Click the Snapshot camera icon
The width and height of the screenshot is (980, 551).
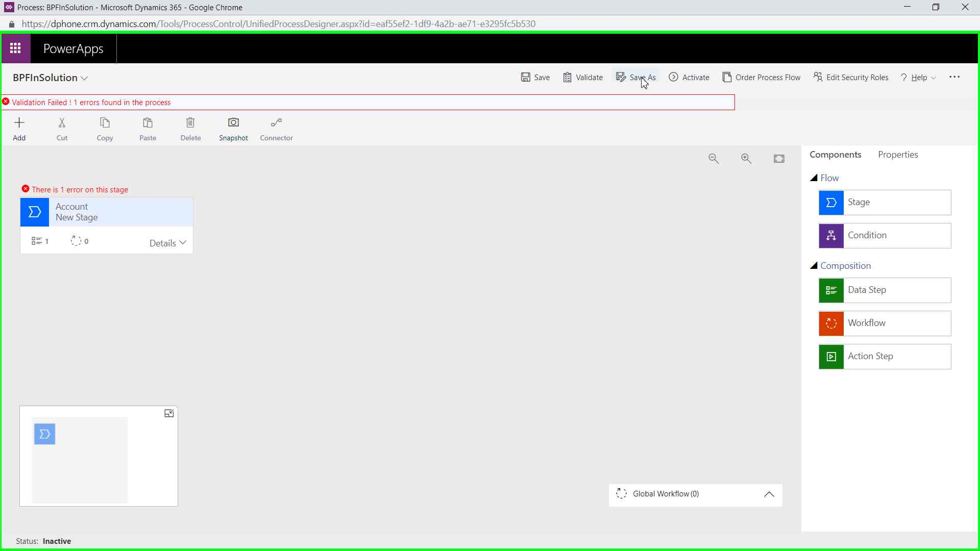coord(233,123)
